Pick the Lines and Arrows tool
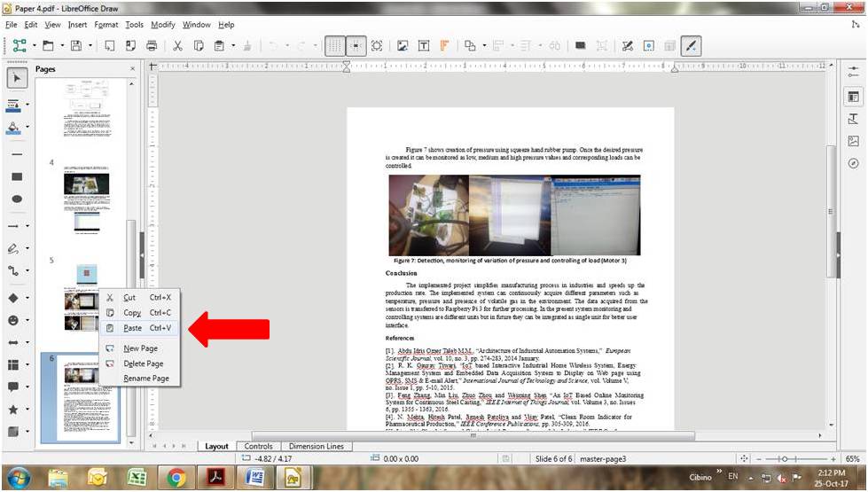This screenshot has width=868, height=492. (14, 226)
